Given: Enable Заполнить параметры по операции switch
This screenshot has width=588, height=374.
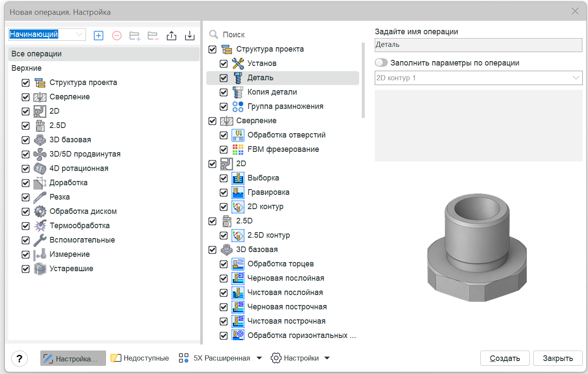Looking at the screenshot, I should [x=381, y=62].
